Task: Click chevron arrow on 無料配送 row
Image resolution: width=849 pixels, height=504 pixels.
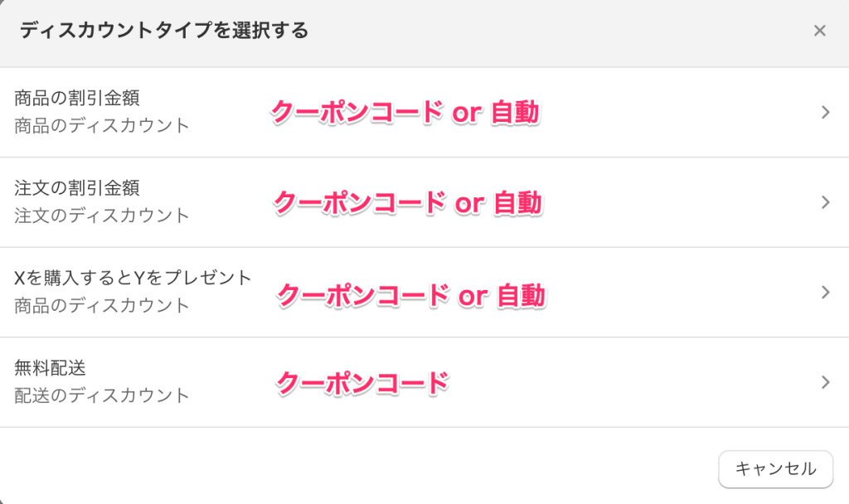Action: [x=825, y=382]
